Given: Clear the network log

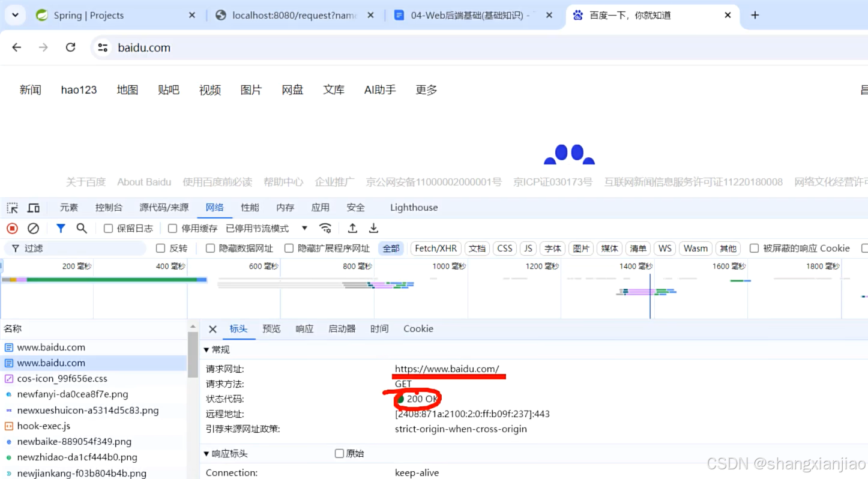Looking at the screenshot, I should (34, 228).
